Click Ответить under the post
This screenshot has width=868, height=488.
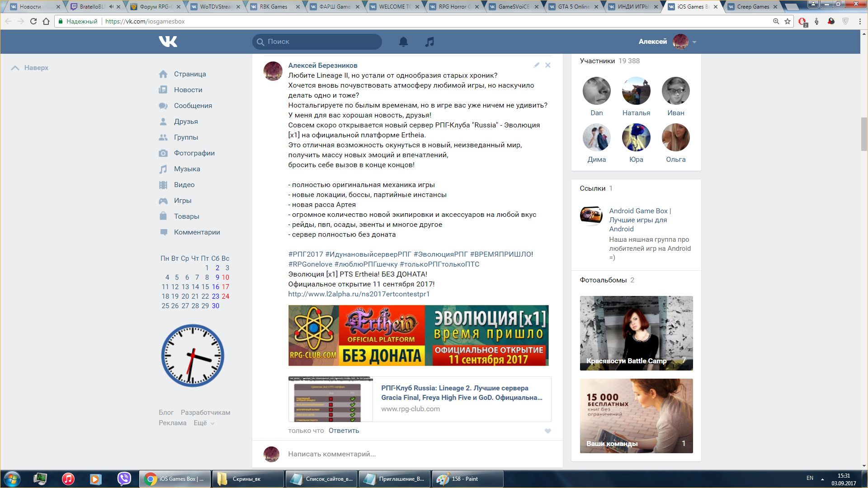coord(344,431)
